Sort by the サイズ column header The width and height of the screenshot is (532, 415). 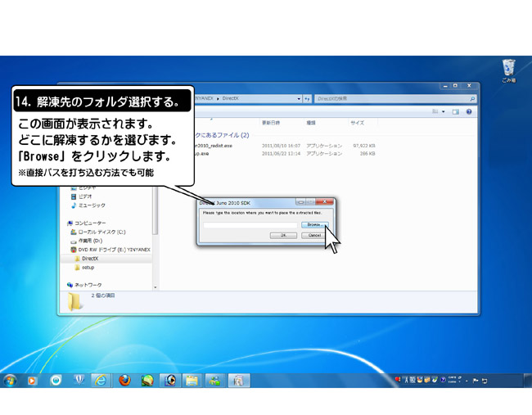point(358,123)
